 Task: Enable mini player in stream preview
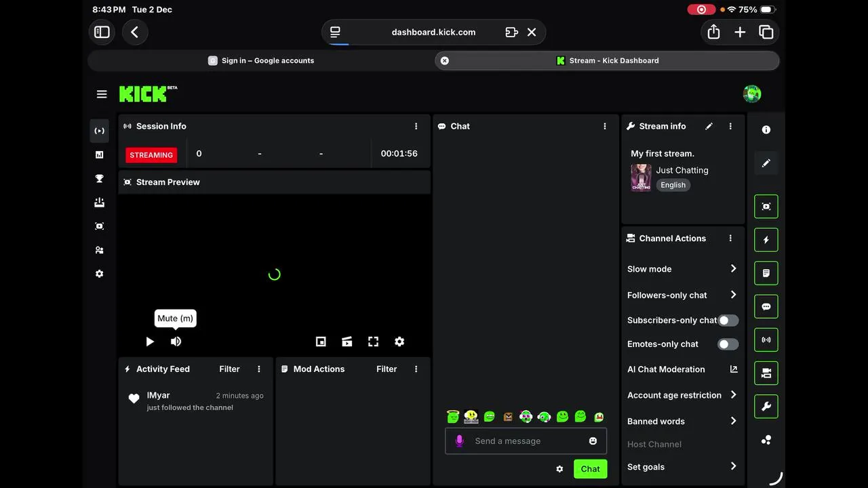pos(321,342)
